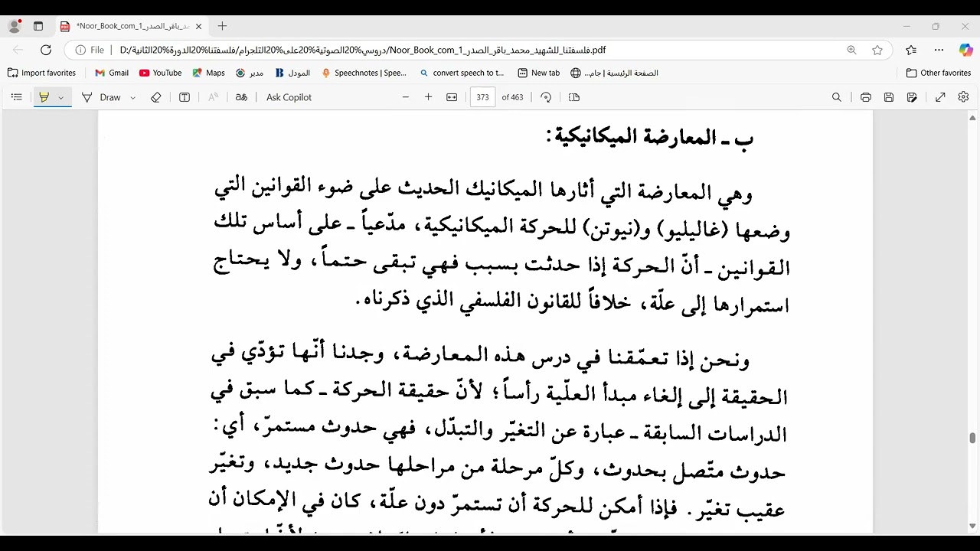The height and width of the screenshot is (551, 980).
Task: Print the PDF document
Action: pyautogui.click(x=866, y=97)
